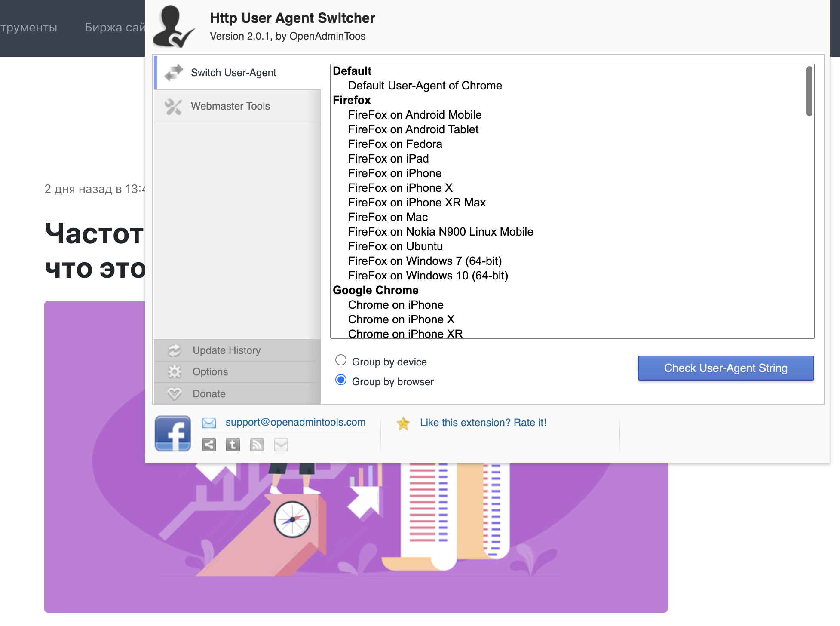Select FireFox on iPhone XR Max
840x626 pixels.
tap(417, 202)
